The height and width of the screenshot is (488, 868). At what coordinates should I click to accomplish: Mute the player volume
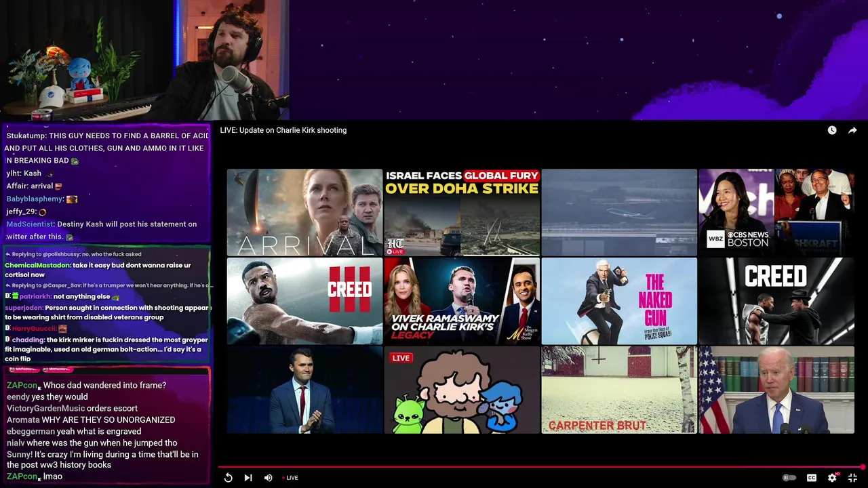point(268,478)
